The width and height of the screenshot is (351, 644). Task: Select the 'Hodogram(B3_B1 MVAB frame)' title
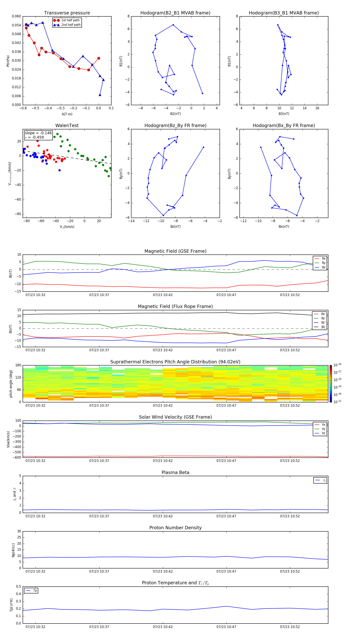[x=284, y=13]
